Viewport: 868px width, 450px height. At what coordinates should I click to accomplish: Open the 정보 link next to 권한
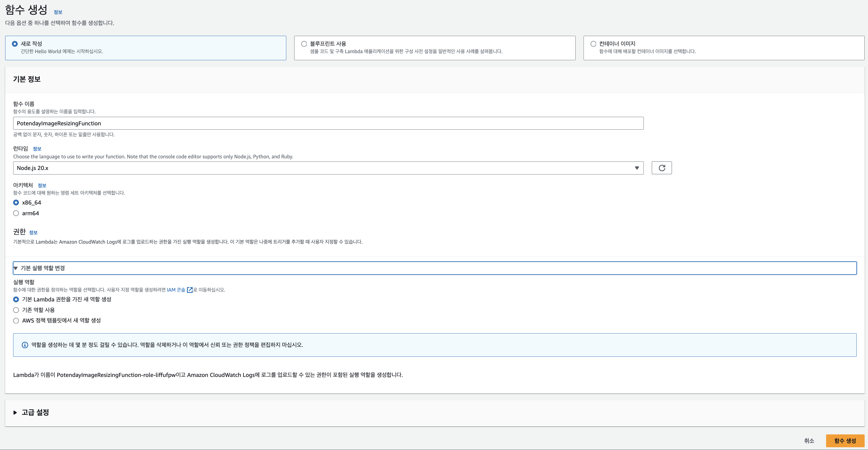click(x=33, y=232)
